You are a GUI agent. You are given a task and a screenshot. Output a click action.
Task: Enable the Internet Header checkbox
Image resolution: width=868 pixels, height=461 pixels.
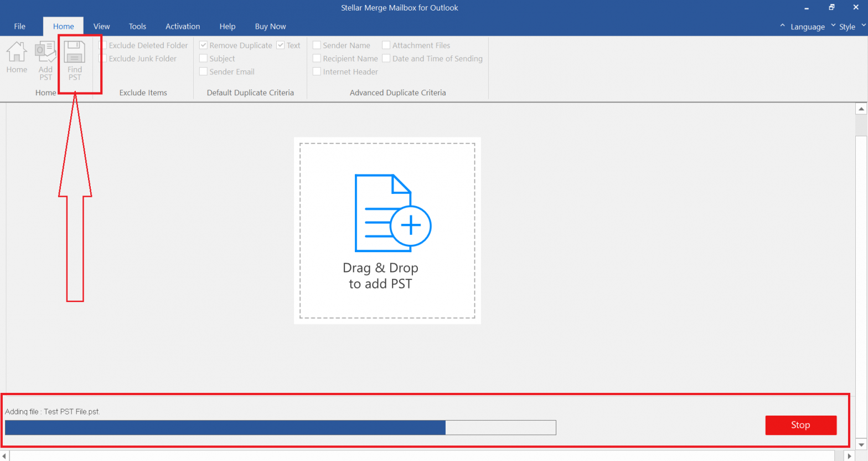(317, 71)
